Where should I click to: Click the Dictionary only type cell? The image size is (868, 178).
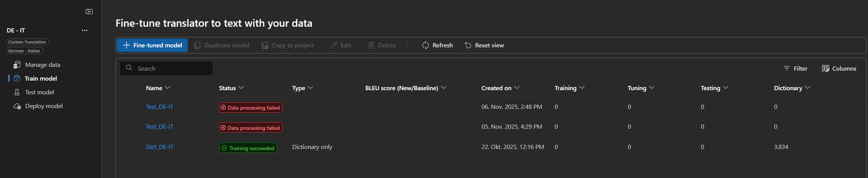pos(312,147)
